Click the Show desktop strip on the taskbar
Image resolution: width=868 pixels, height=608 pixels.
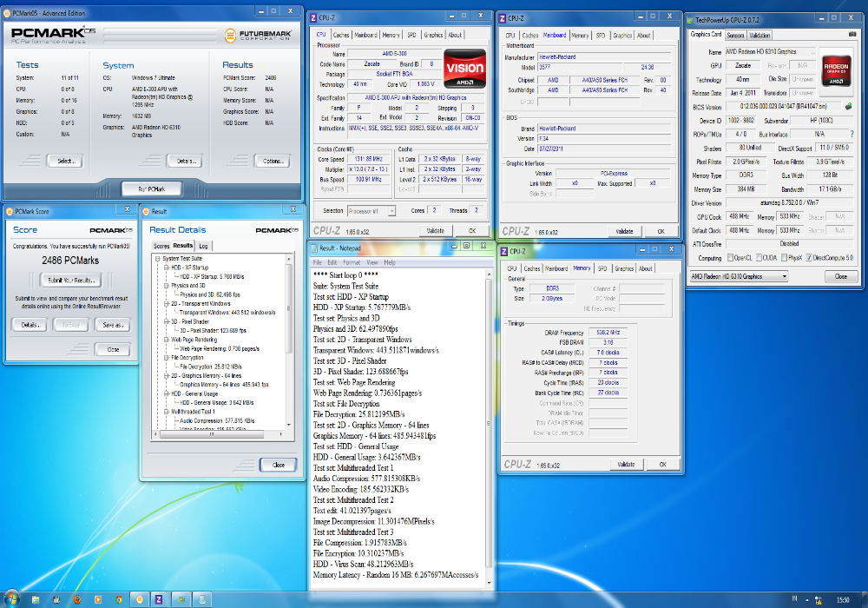tap(863, 599)
